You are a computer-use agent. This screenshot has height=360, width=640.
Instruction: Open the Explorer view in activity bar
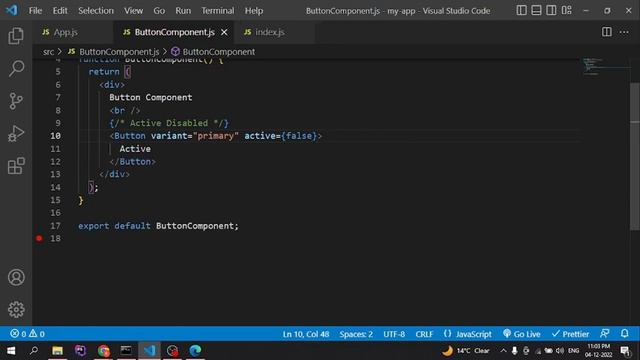[x=16, y=36]
